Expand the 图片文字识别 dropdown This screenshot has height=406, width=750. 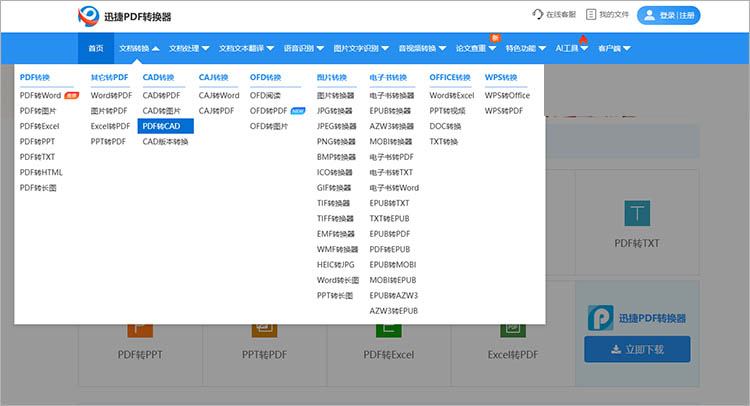click(361, 48)
